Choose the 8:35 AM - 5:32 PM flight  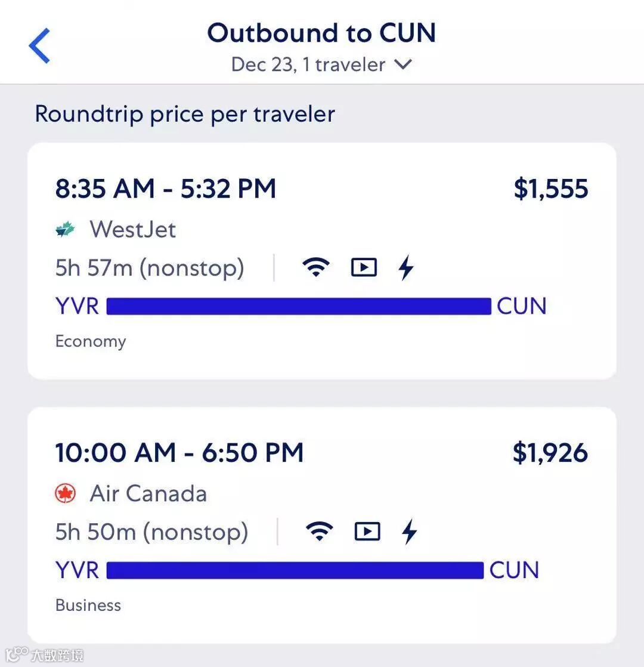166,189
